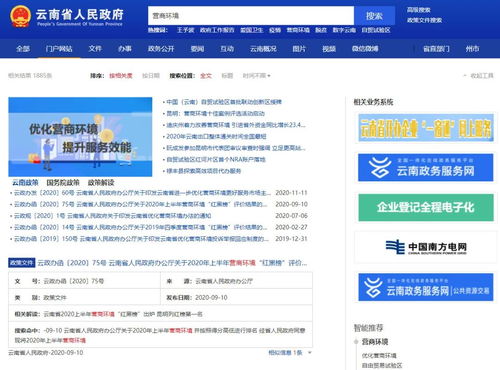Click the 优化营商环境 banner image

[80, 137]
